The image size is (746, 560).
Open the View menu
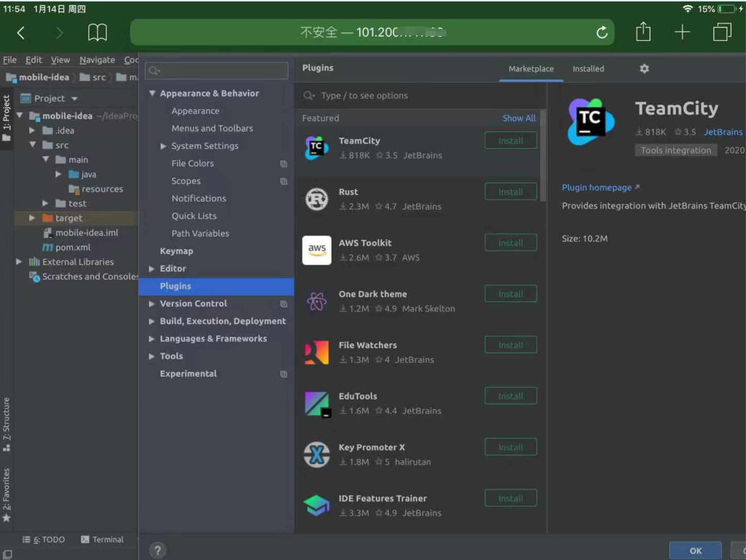click(60, 60)
